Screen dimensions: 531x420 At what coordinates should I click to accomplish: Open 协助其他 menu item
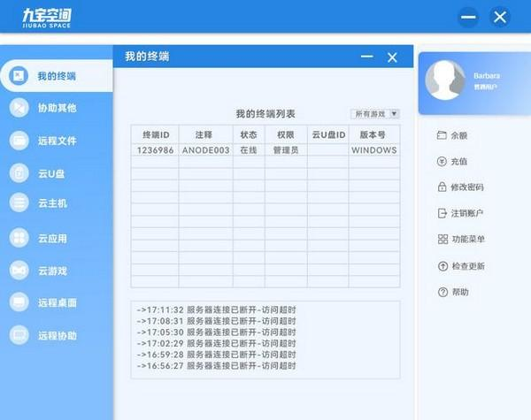(x=57, y=108)
